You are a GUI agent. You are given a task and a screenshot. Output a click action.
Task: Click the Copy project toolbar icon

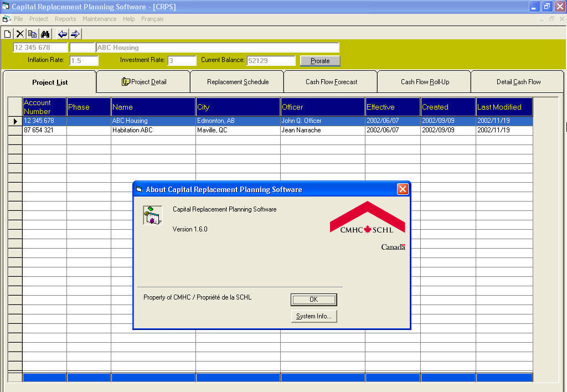click(x=32, y=34)
